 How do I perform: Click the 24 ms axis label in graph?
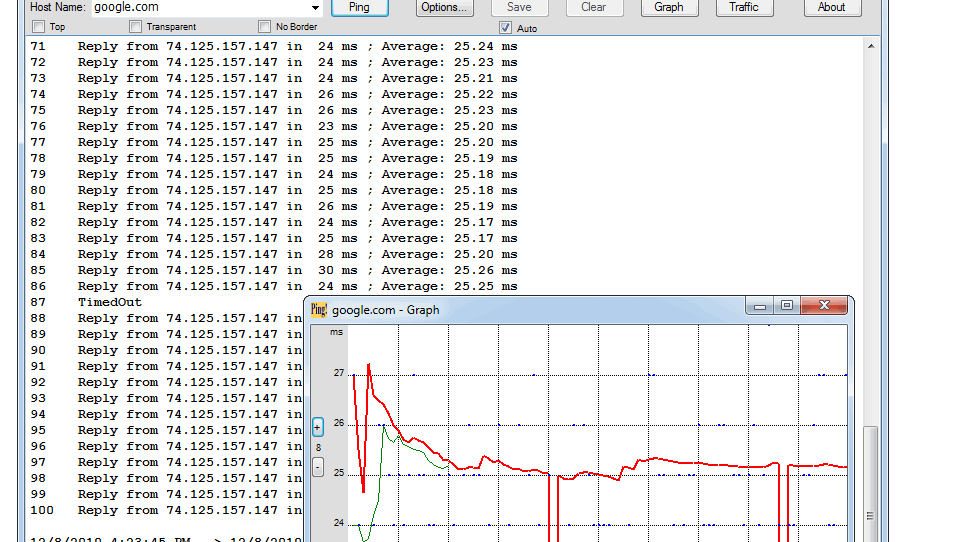click(338, 523)
